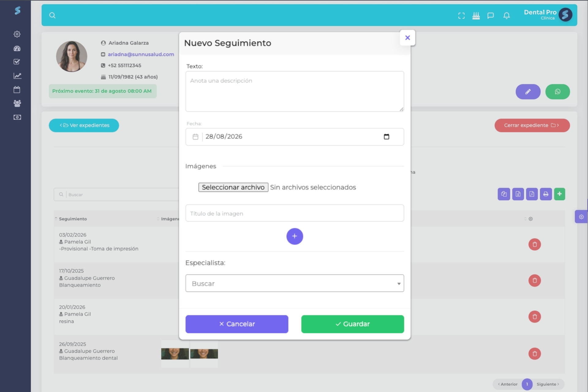Delete the 26/09/2025 Blanqueamiento dental follow-up
Image resolution: width=588 pixels, height=392 pixels.
click(x=535, y=354)
